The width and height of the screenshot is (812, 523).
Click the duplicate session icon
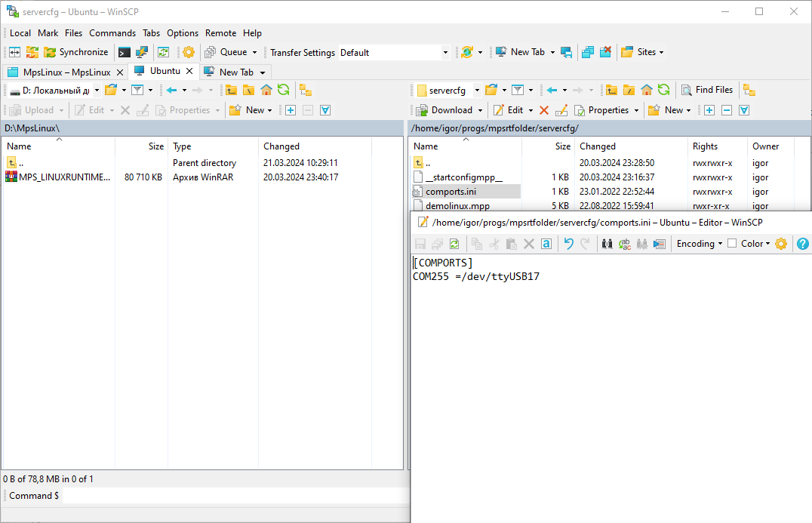tap(588, 52)
